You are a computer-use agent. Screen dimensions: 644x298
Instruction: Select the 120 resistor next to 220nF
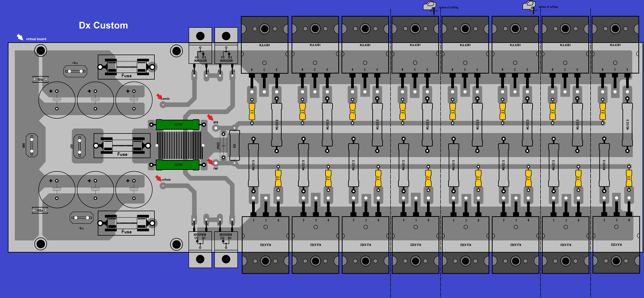(x=235, y=146)
